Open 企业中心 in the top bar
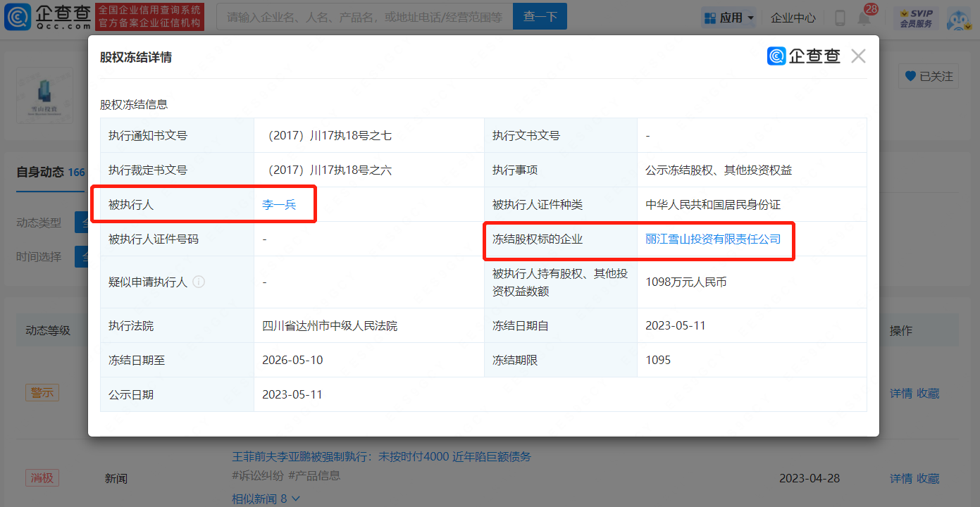Screen dimensions: 980x507 click(793, 18)
